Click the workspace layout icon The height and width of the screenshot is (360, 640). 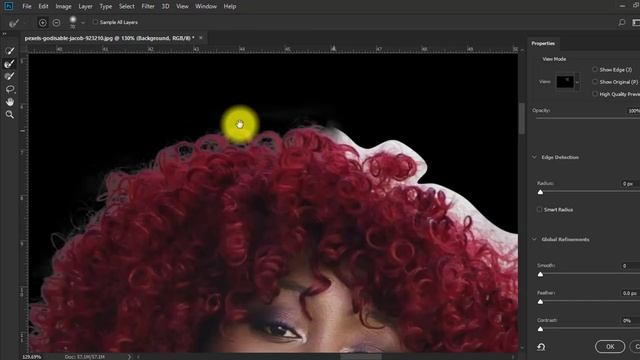[636, 22]
